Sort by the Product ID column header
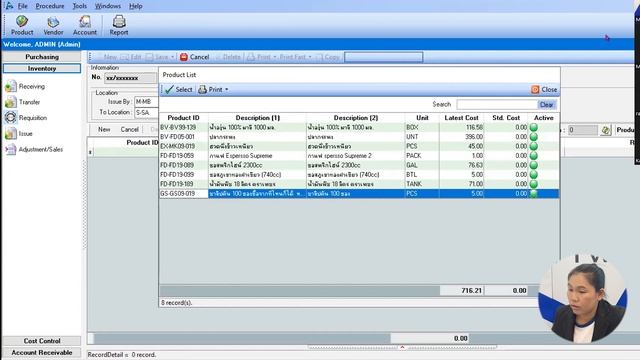Viewport: 640px width, 360px height. pyautogui.click(x=184, y=118)
